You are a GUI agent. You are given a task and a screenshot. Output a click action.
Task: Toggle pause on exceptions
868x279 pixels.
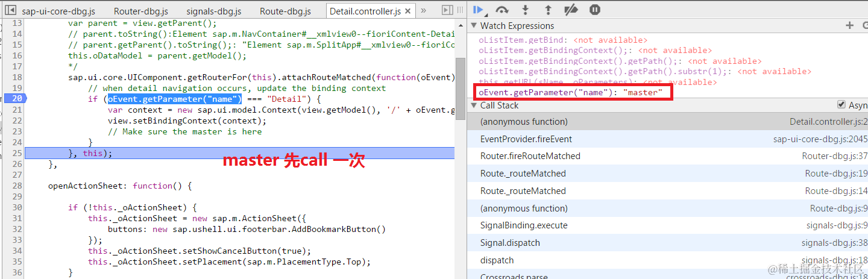(x=595, y=9)
